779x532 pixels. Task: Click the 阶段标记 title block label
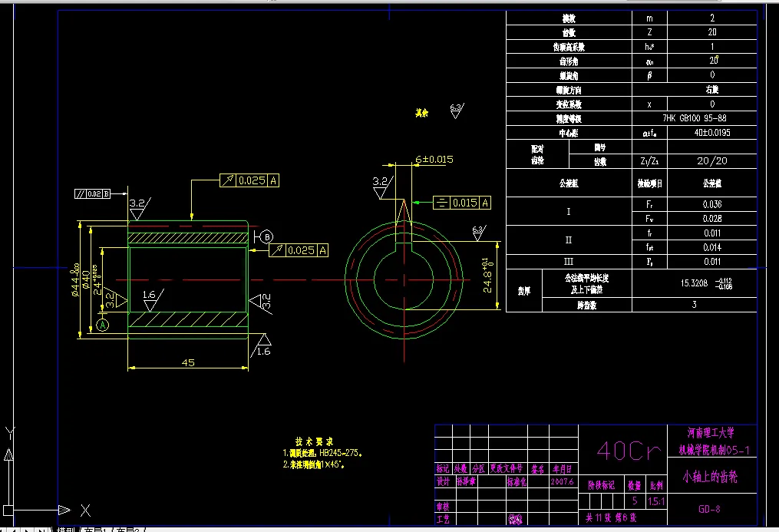(x=601, y=485)
